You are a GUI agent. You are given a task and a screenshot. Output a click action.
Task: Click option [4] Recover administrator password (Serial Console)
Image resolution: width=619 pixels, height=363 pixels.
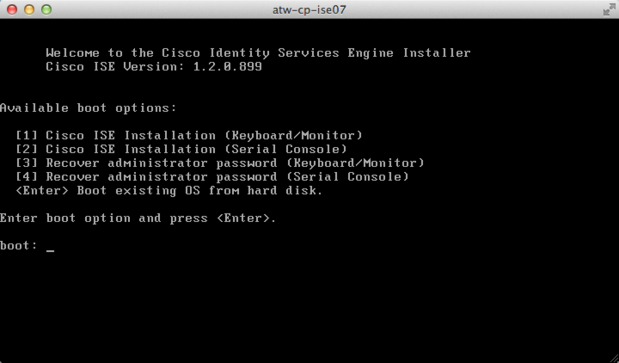point(212,177)
